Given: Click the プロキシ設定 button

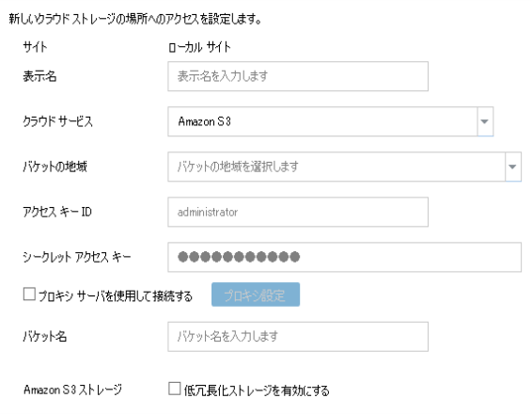Looking at the screenshot, I should tap(256, 295).
